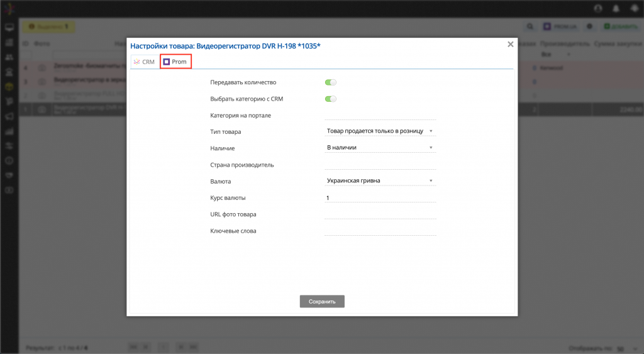Open the megaphone icon in left sidebar
Screen dimensions: 644x354
[x=9, y=116]
